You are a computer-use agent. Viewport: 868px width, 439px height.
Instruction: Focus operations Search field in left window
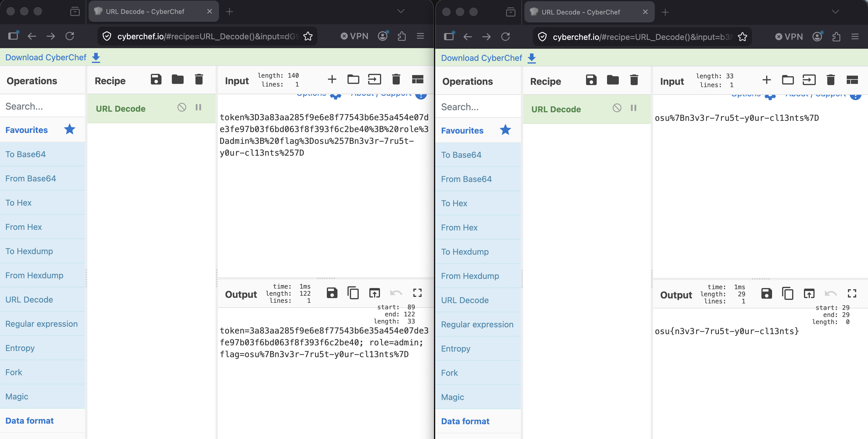[42, 107]
